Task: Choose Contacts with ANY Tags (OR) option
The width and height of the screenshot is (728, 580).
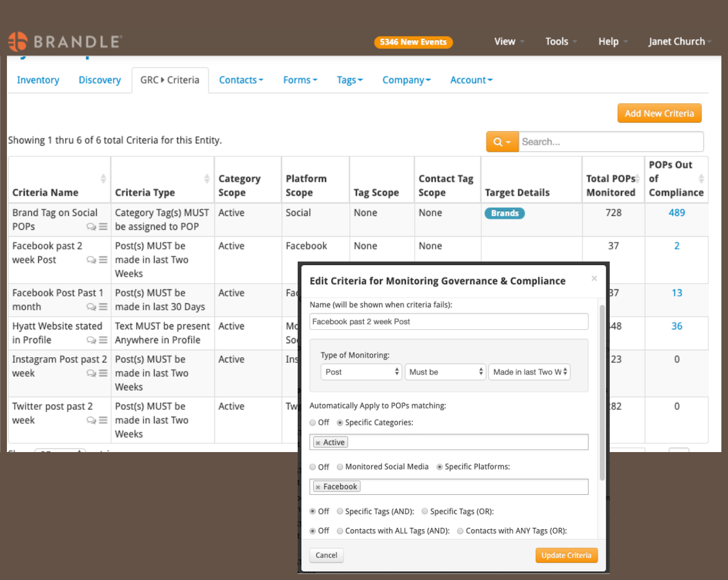Action: [460, 531]
